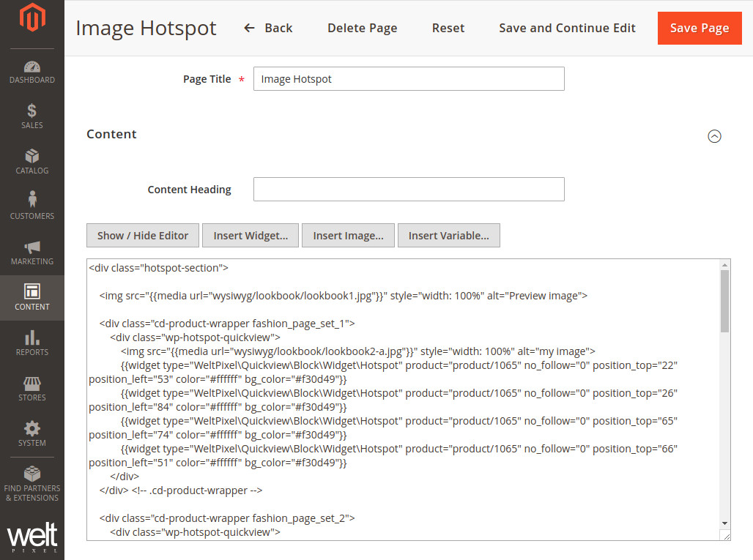Click into the Content Heading field
This screenshot has width=753, height=560.
[409, 189]
